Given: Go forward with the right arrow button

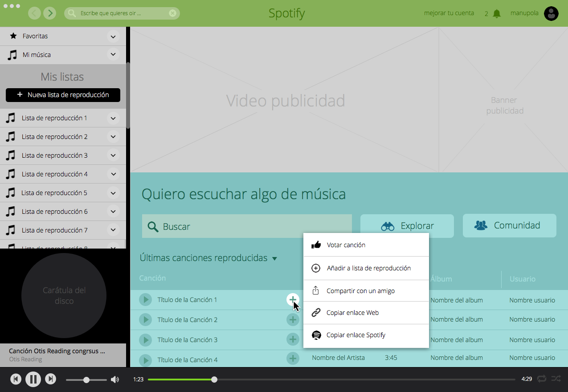Looking at the screenshot, I should click(x=50, y=13).
